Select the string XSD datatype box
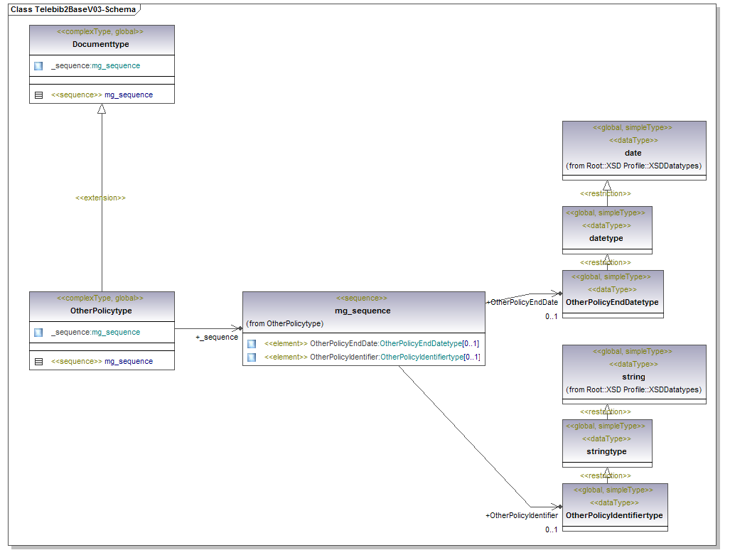 point(633,377)
